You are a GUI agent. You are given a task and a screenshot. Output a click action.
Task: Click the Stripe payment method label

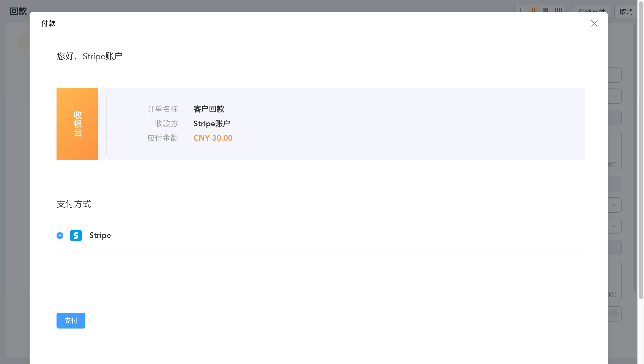tap(100, 235)
